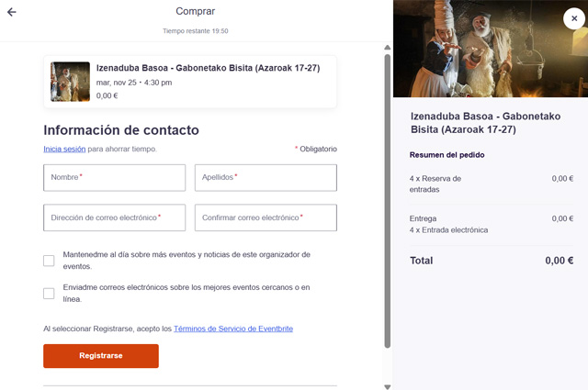
Task: Click the 'Dirección de correo electrónico' field
Action: pos(114,217)
